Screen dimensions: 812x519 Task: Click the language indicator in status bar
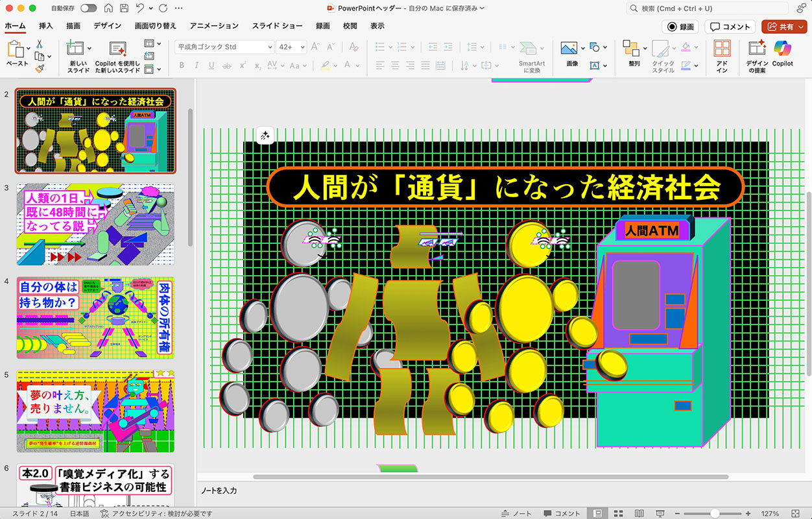79,513
